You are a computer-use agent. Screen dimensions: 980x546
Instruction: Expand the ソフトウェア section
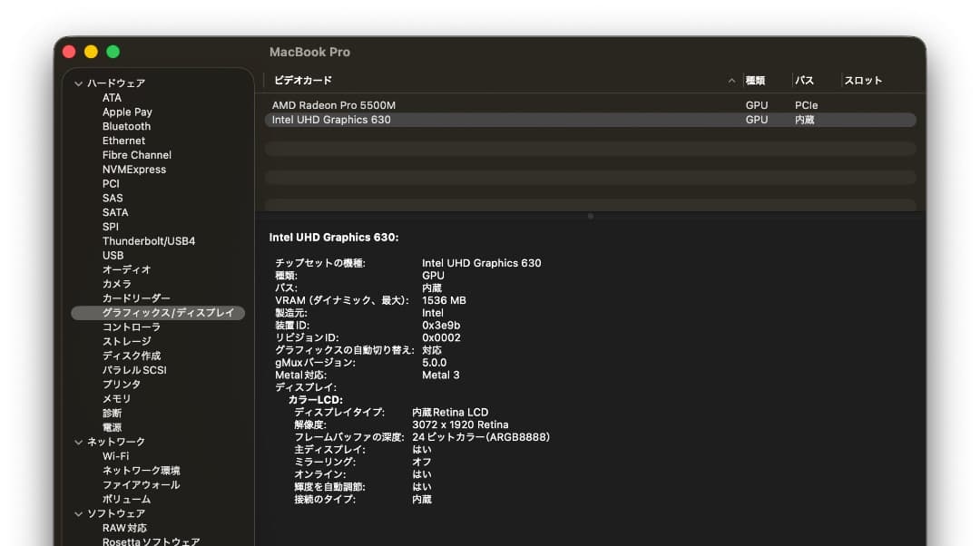pyautogui.click(x=80, y=513)
